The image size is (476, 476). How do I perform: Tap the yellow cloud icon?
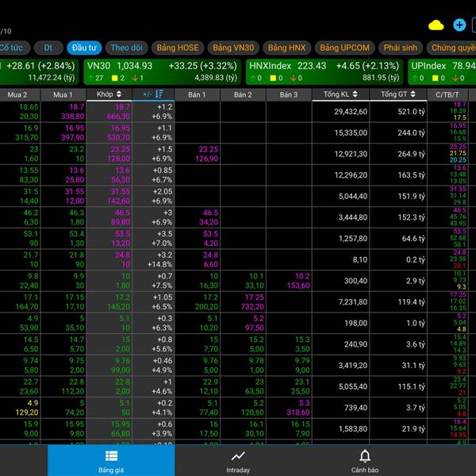436,25
